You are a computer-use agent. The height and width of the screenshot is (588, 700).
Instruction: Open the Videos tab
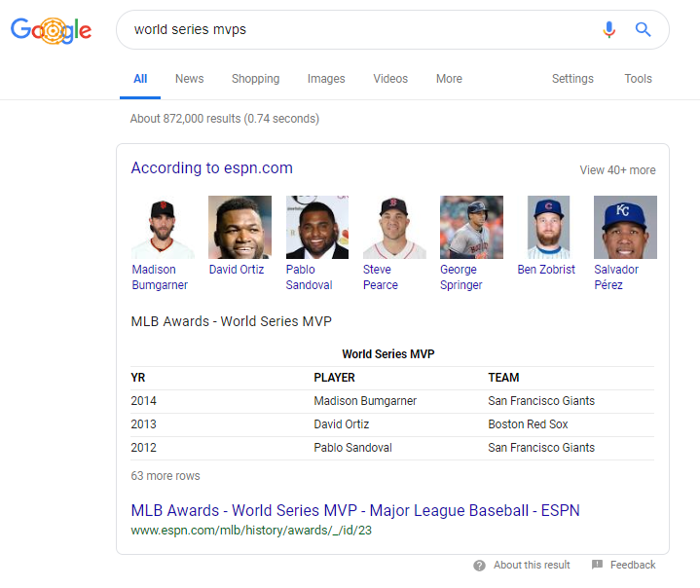390,79
